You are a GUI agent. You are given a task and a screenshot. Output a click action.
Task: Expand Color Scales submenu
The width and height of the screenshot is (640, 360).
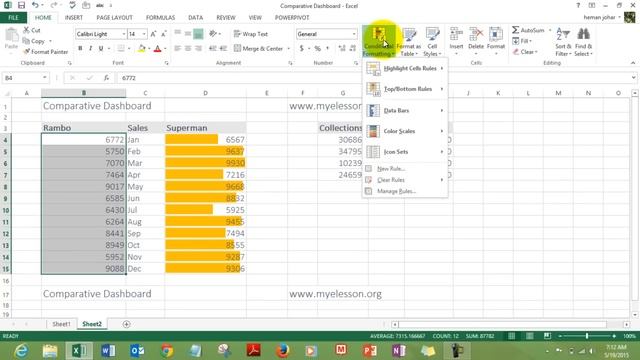405,131
